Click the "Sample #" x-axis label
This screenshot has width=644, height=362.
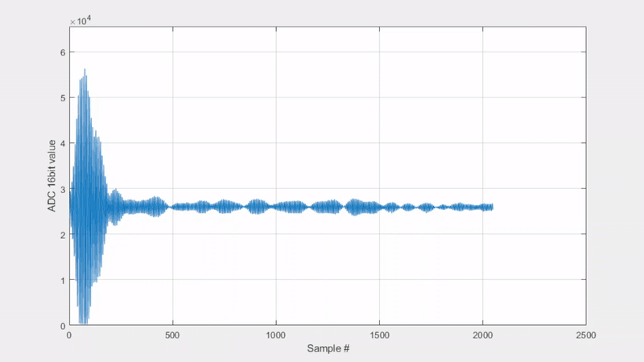[x=328, y=349]
